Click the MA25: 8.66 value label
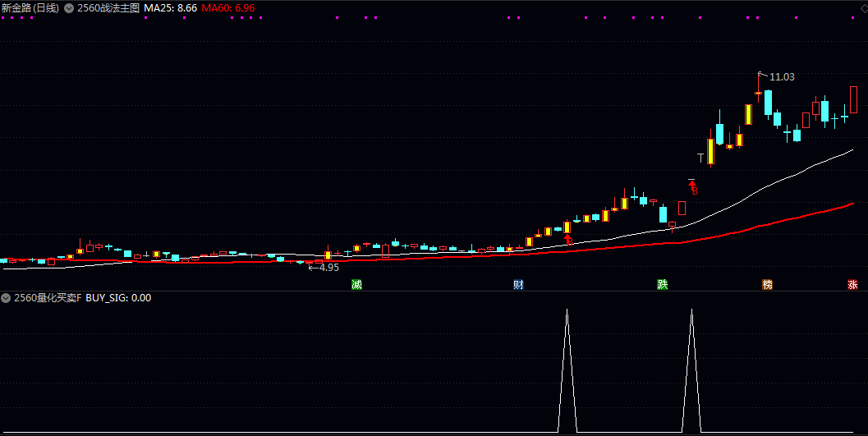This screenshot has width=868, height=436. pyautogui.click(x=171, y=8)
